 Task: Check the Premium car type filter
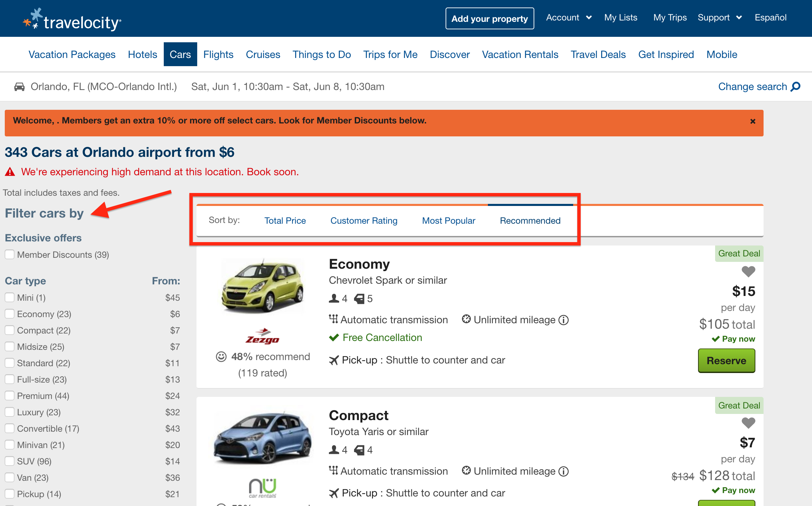(10, 396)
